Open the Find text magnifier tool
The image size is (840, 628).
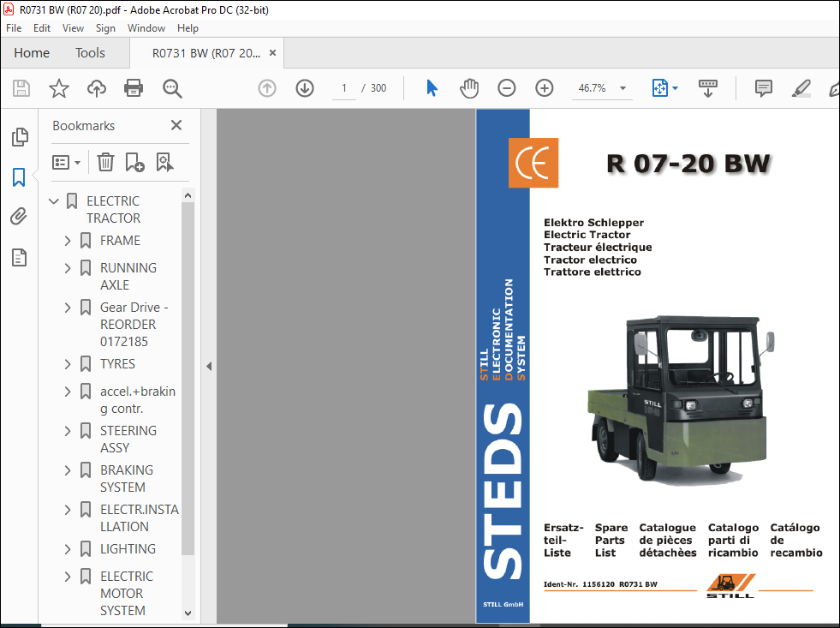pyautogui.click(x=172, y=88)
